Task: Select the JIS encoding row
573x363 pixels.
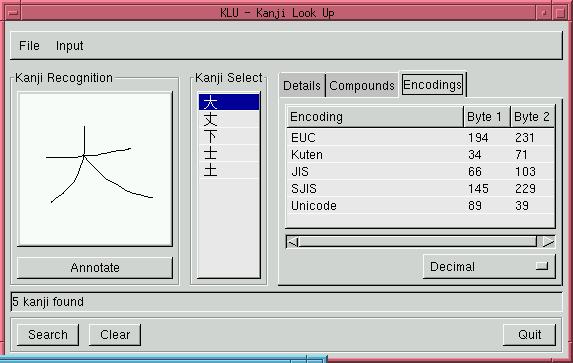Action: tap(421, 171)
